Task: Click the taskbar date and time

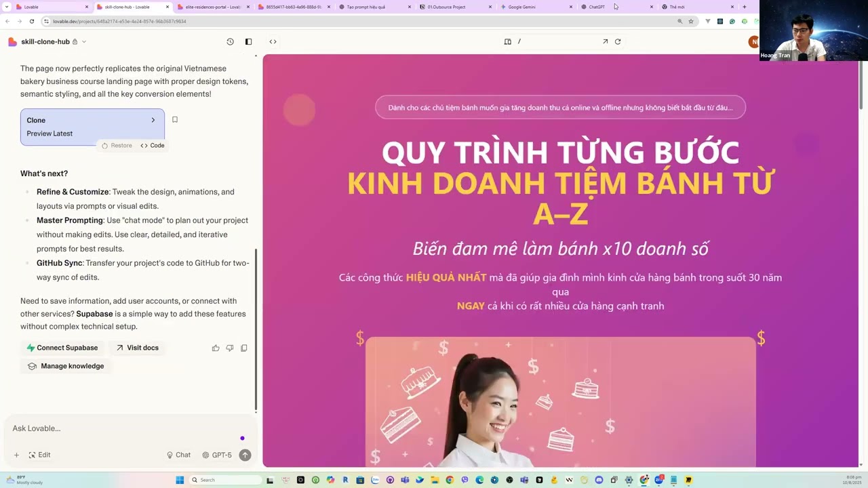Action: (852, 480)
